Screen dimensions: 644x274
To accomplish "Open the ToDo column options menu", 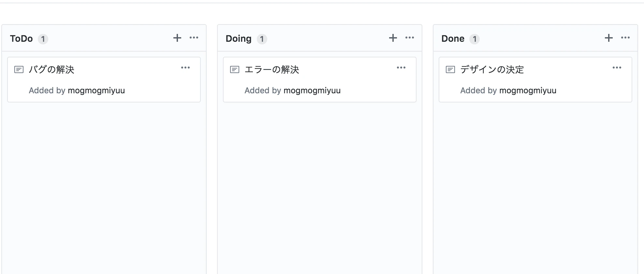I will 194,38.
